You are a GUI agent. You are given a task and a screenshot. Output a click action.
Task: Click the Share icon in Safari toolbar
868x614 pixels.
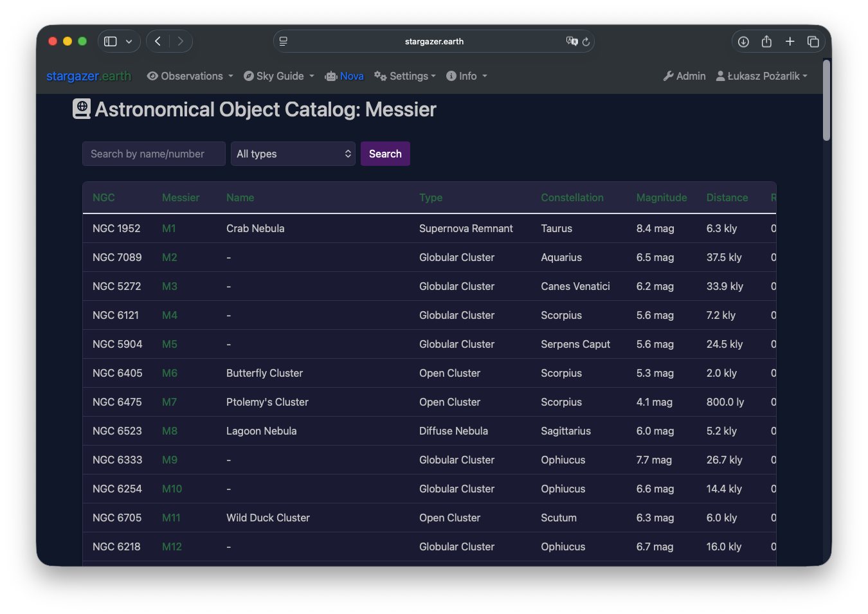(766, 42)
